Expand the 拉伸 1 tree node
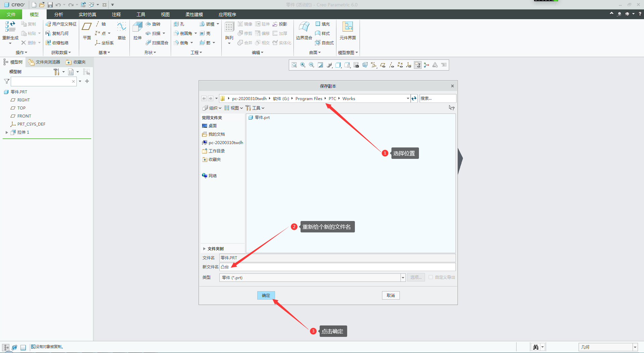 pos(7,132)
